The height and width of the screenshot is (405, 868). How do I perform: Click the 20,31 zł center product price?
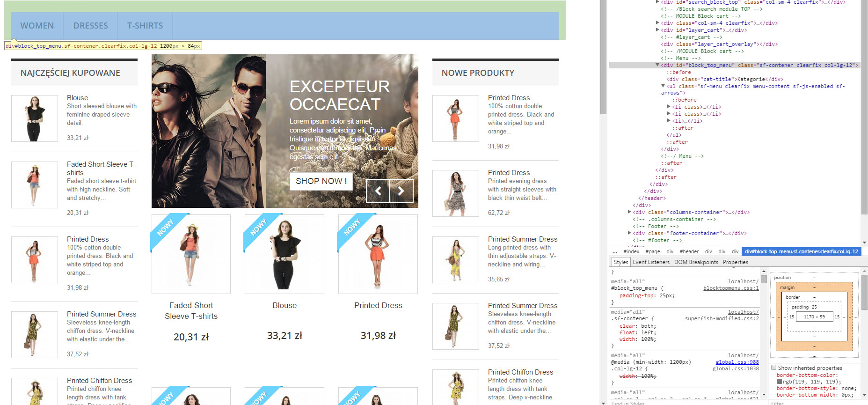(x=191, y=337)
